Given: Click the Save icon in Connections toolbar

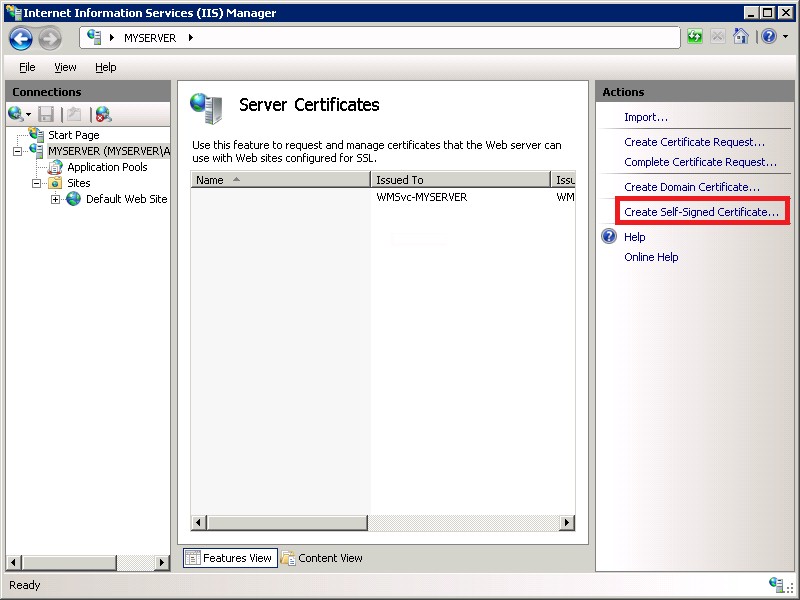Looking at the screenshot, I should (x=46, y=114).
